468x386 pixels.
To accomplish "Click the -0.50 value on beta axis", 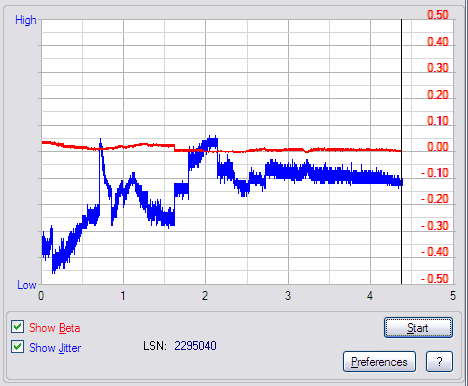I will 435,278.
